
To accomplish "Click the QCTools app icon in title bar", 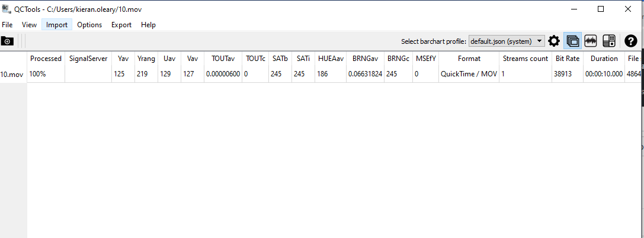I will [6, 9].
